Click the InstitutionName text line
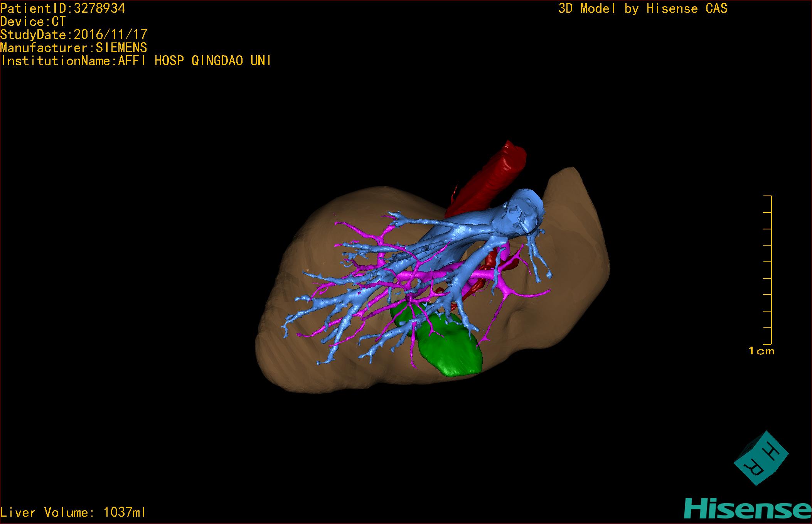 [x=136, y=61]
